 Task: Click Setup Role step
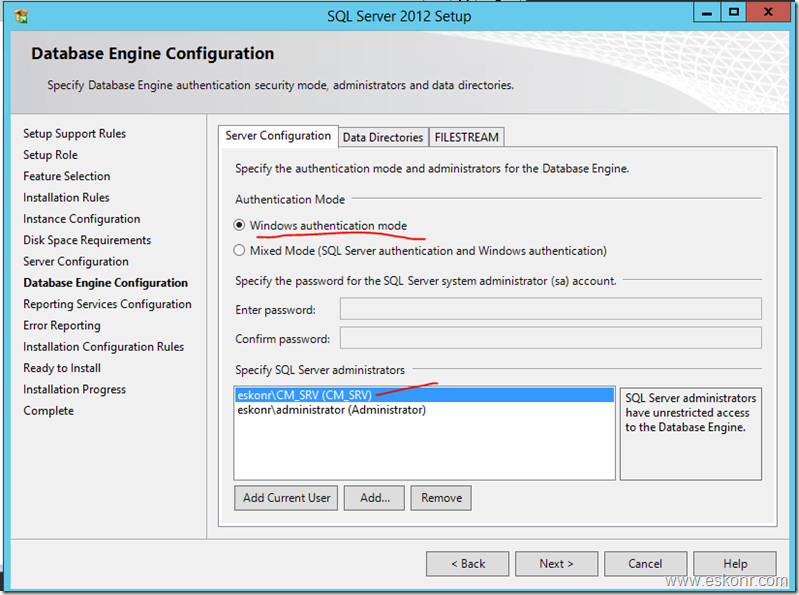tap(50, 155)
